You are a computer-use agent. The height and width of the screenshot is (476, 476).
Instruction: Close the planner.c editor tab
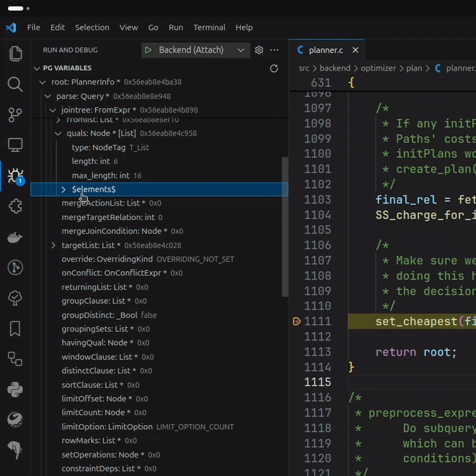(x=355, y=50)
